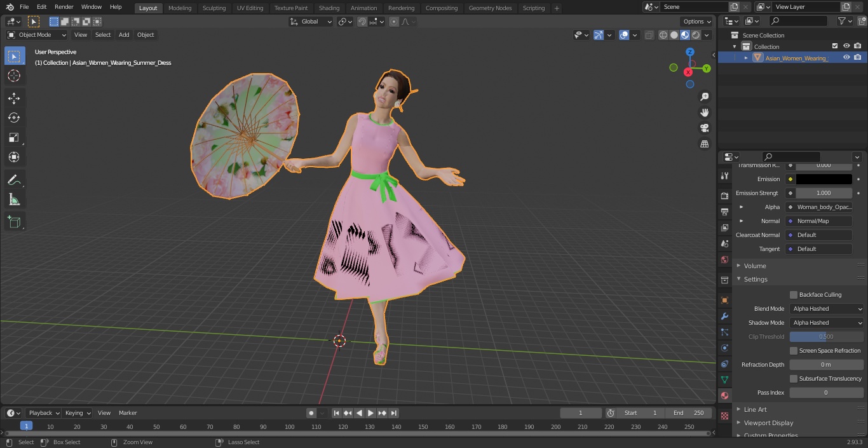
Task: Open the Render properties tab
Action: click(x=724, y=196)
